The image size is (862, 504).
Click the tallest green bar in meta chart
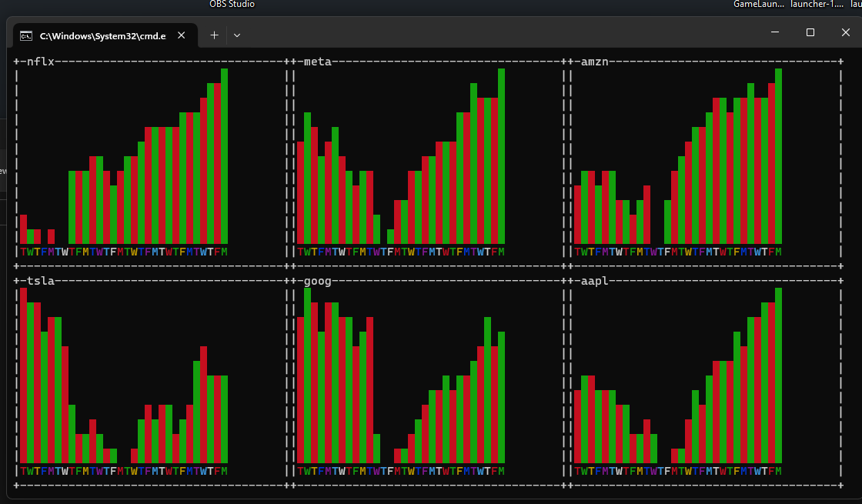pyautogui.click(x=501, y=156)
